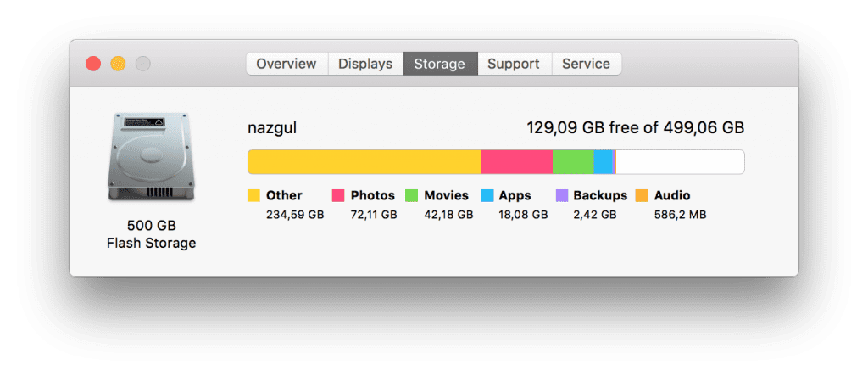
Task: Click the pink Photos legend swatch
Action: 338,195
